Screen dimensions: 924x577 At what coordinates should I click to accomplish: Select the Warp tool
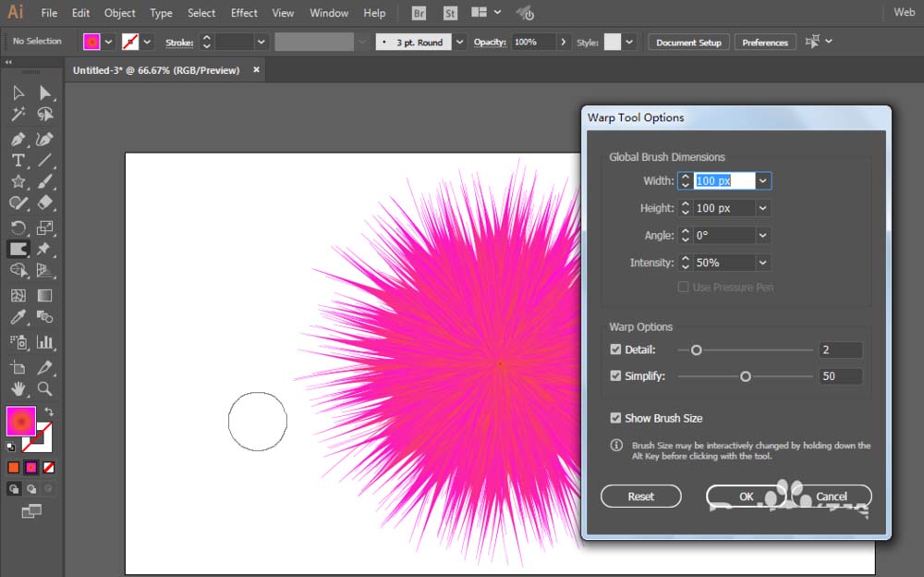18,249
